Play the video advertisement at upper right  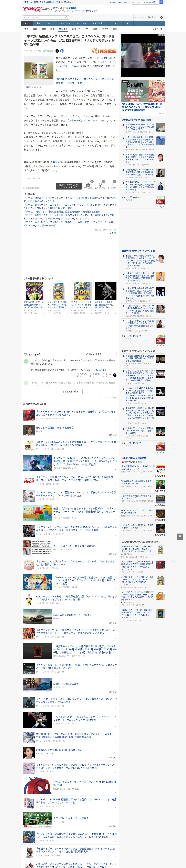143,55
